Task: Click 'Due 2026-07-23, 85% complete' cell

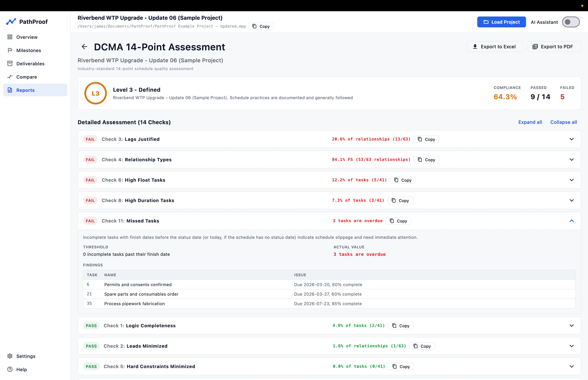Action: (x=328, y=303)
